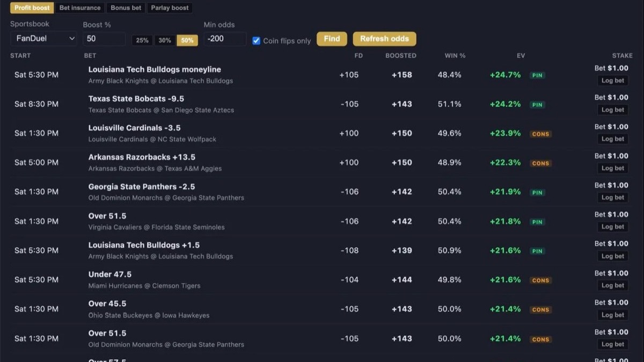Screen dimensions: 644x362
Task: Click PIN badge on Louisiana Tech +1.5 row
Action: (537, 251)
